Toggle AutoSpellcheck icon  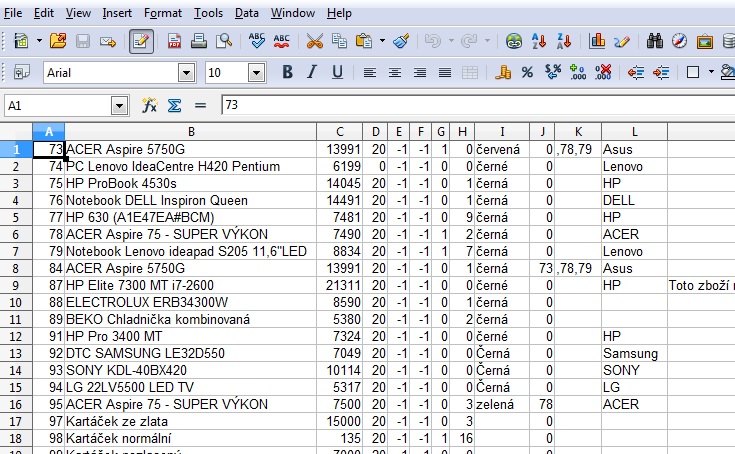(x=281, y=41)
